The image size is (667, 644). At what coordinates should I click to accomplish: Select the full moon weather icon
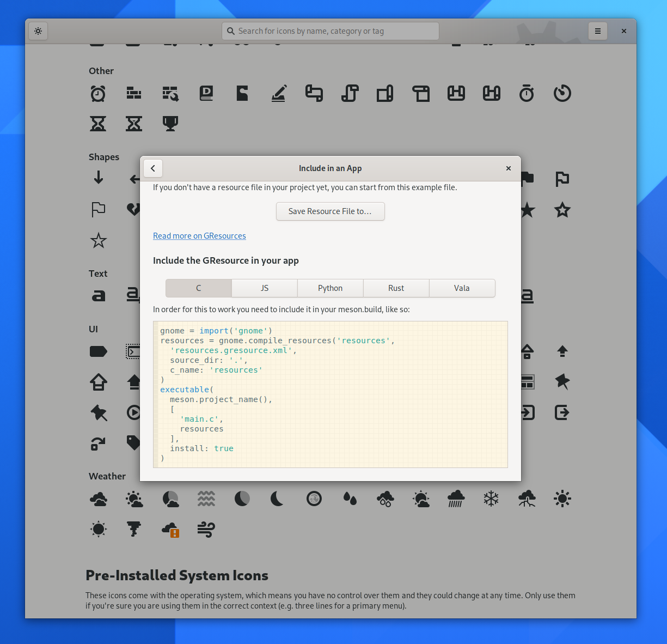pyautogui.click(x=314, y=499)
